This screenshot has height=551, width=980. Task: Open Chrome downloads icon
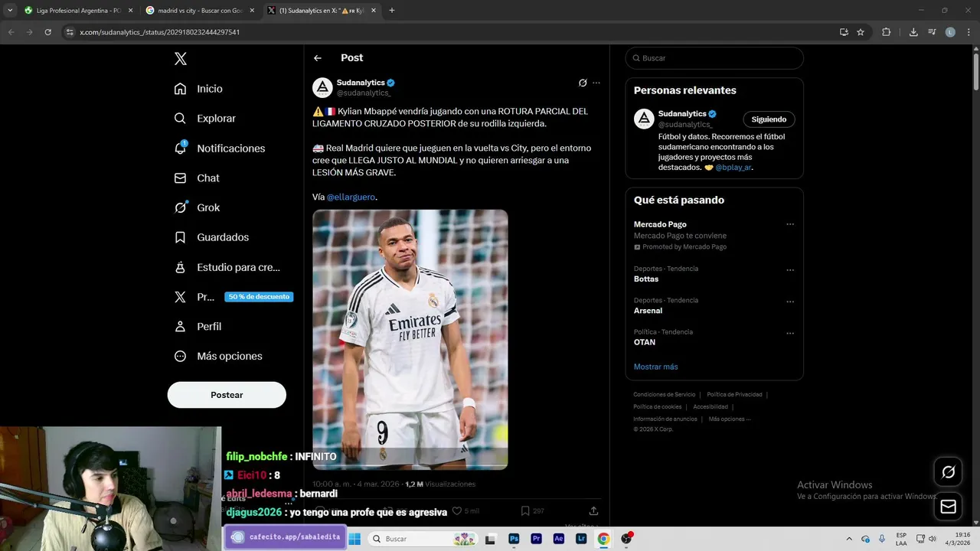(913, 32)
